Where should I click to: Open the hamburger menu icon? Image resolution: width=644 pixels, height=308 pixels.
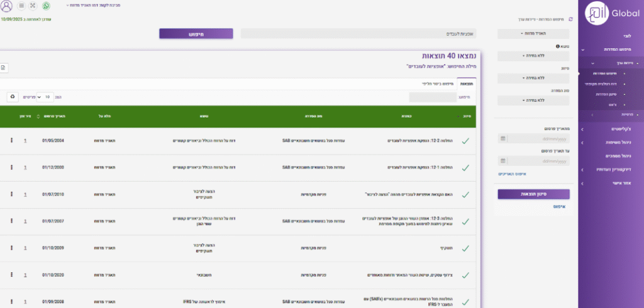[21, 6]
